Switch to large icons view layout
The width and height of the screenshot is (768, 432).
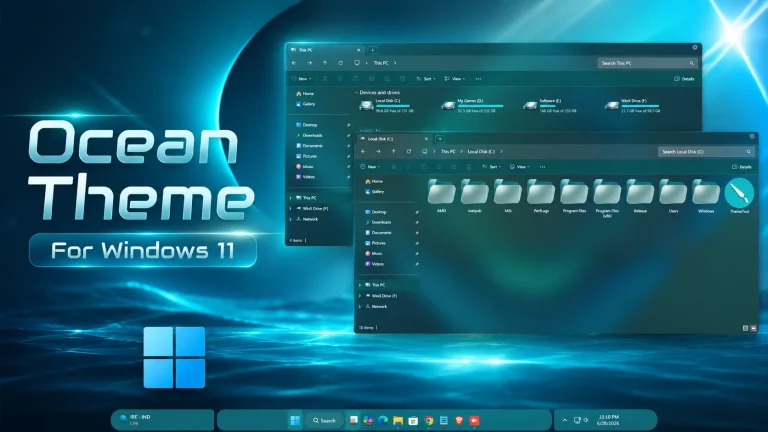pyautogui.click(x=753, y=328)
